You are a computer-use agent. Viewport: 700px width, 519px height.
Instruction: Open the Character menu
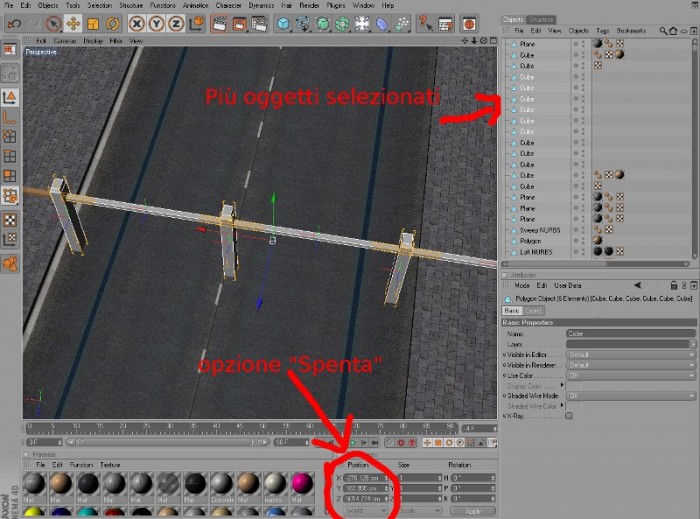[x=228, y=5]
